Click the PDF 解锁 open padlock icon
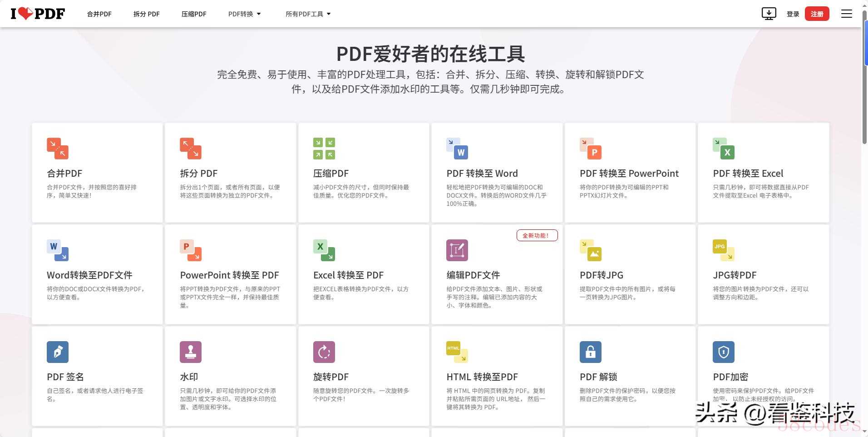The height and width of the screenshot is (437, 868). point(591,352)
